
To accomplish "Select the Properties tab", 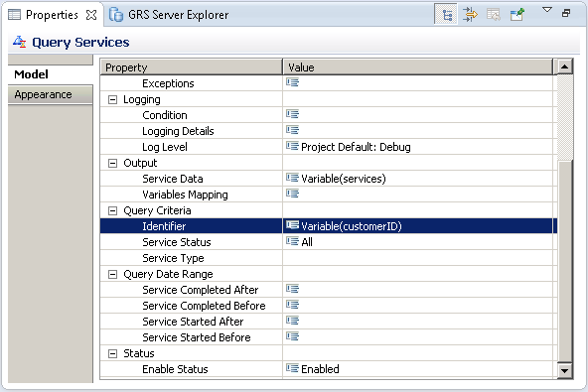I will (52, 15).
